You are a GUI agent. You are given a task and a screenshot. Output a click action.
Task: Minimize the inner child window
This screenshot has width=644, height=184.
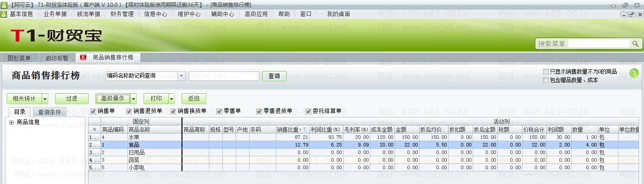coord(624,14)
